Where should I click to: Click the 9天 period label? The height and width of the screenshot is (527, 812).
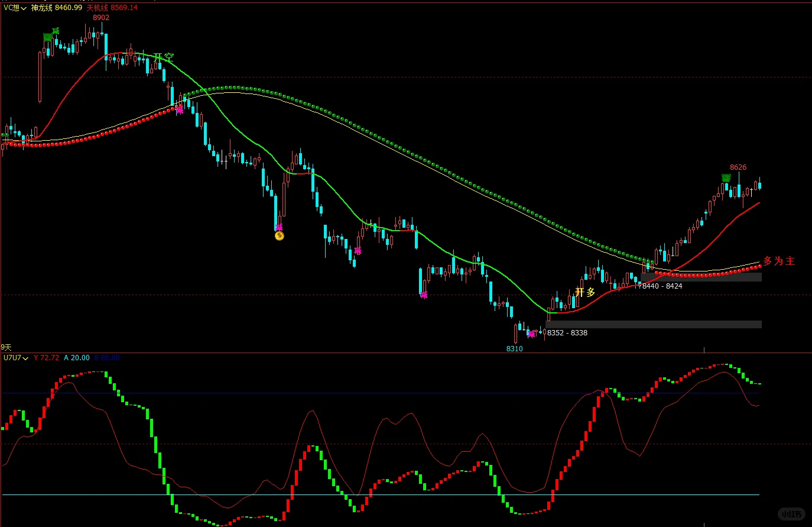point(6,347)
